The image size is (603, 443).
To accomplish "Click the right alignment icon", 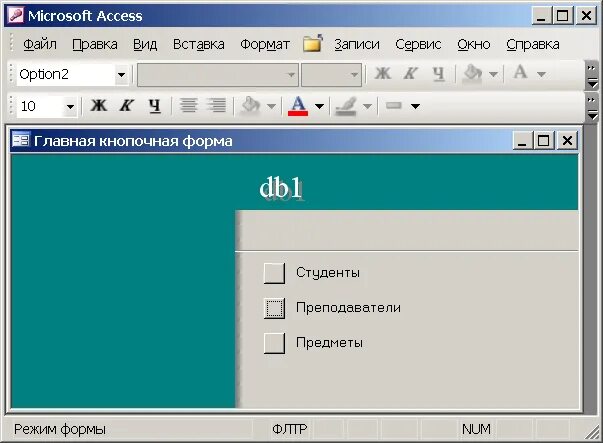I will coord(217,105).
